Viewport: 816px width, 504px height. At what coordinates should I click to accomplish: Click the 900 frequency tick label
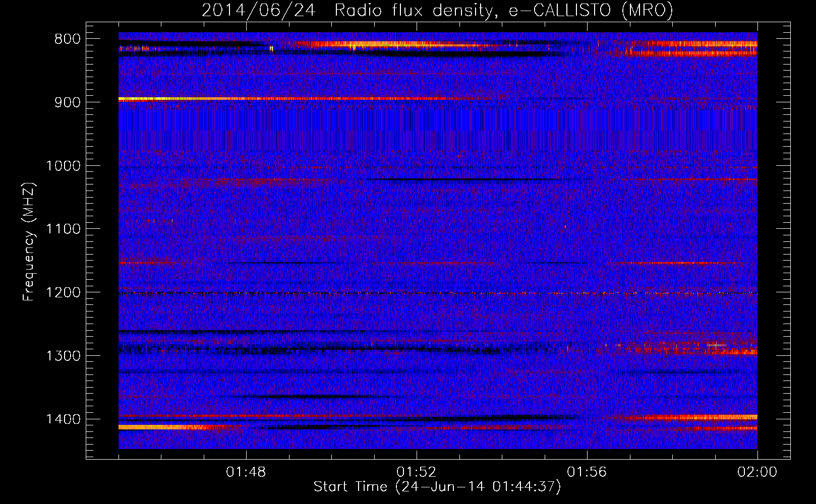point(68,102)
